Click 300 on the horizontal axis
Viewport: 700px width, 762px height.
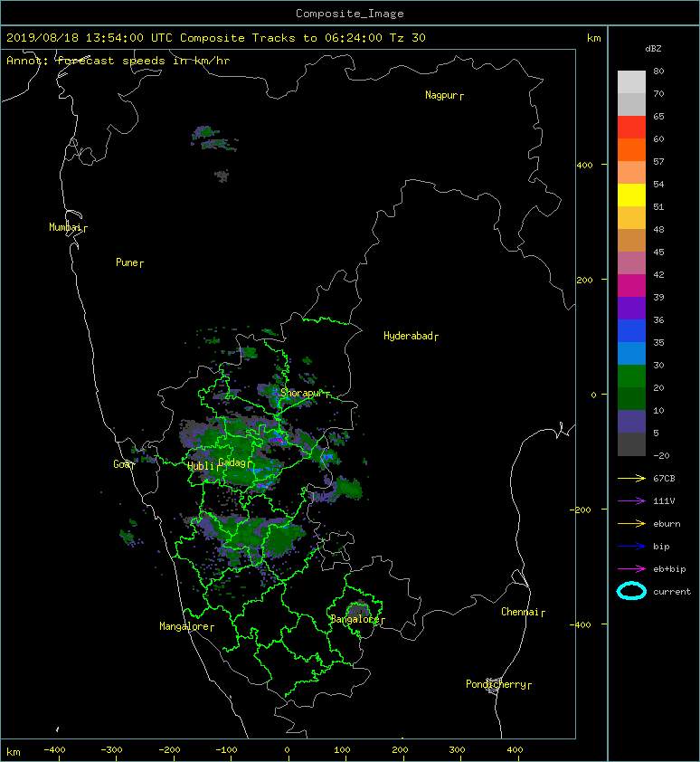(457, 750)
